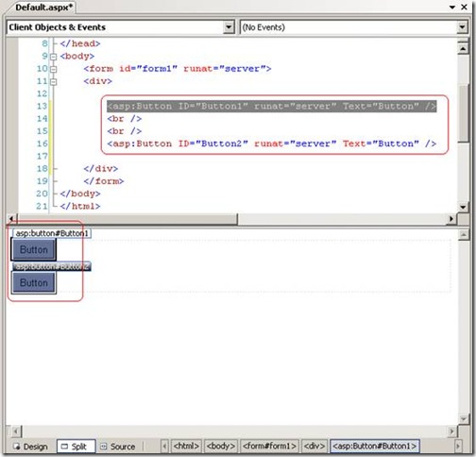Switch to Split view

coord(76,447)
